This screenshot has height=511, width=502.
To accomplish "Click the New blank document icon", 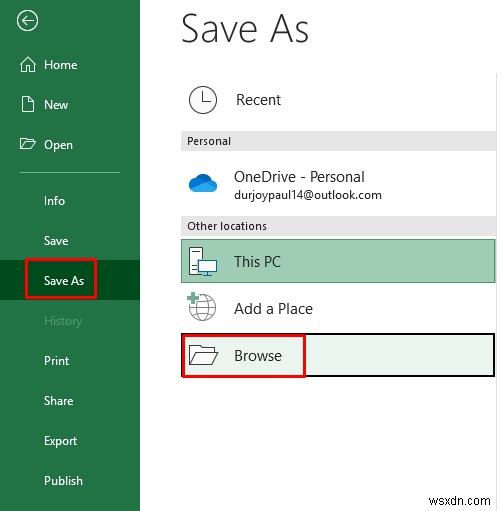I will click(x=28, y=104).
